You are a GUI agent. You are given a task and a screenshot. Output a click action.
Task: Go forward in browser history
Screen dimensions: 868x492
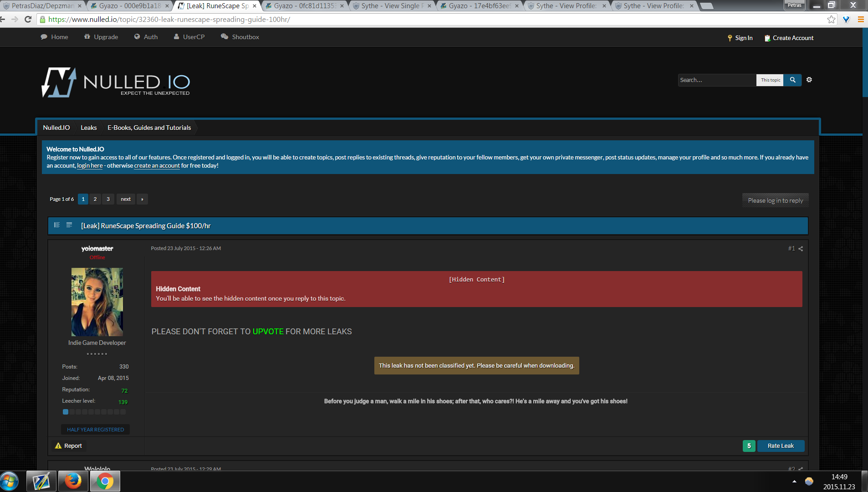[x=15, y=19]
